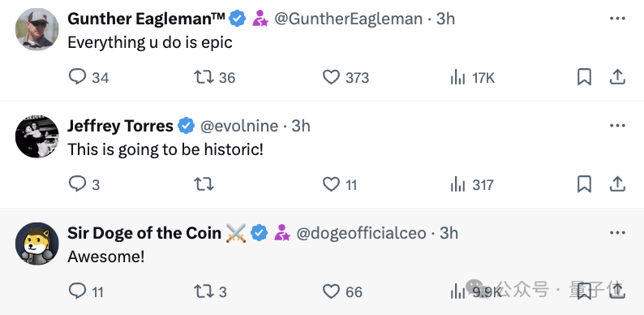This screenshot has height=315, width=644.
Task: Like Jeffrey Torres's tweet
Action: pyautogui.click(x=331, y=184)
